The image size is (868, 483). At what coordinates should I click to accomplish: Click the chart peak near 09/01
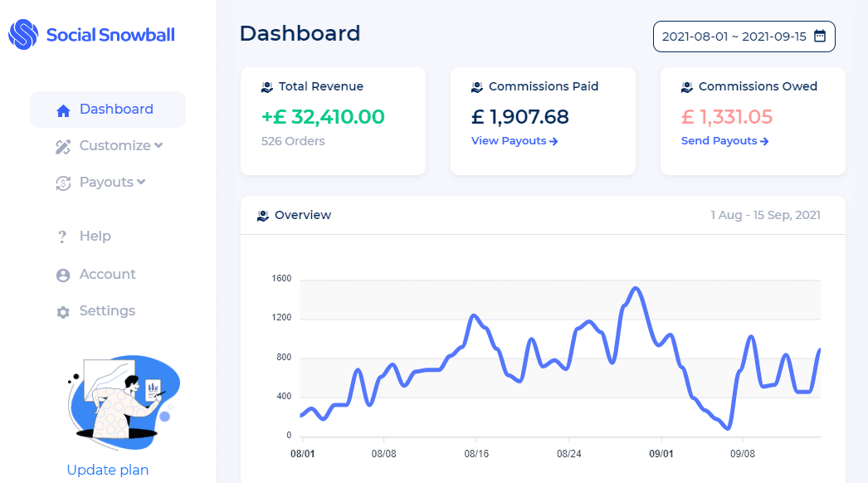click(x=635, y=289)
